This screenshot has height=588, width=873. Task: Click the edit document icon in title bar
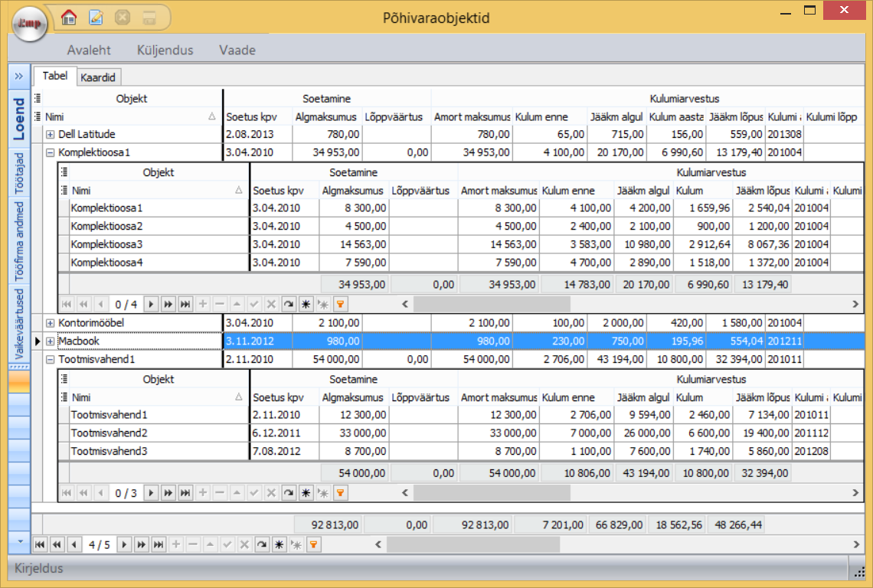(96, 17)
